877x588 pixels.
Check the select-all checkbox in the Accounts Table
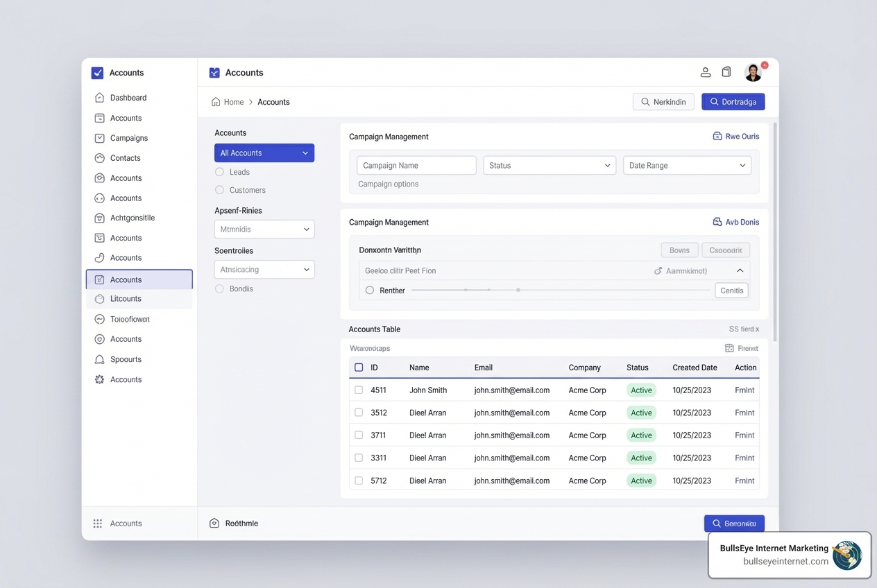359,367
